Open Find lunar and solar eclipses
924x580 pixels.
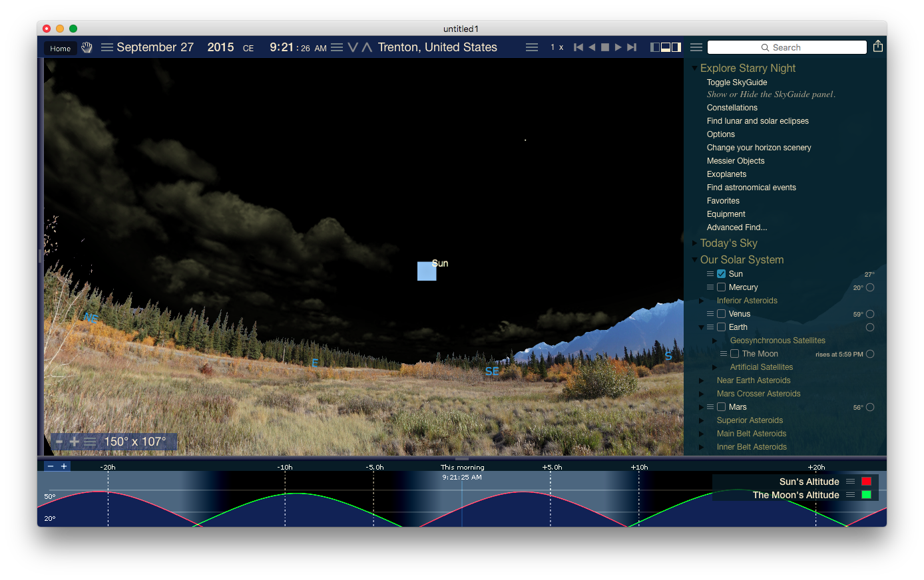[x=758, y=121]
